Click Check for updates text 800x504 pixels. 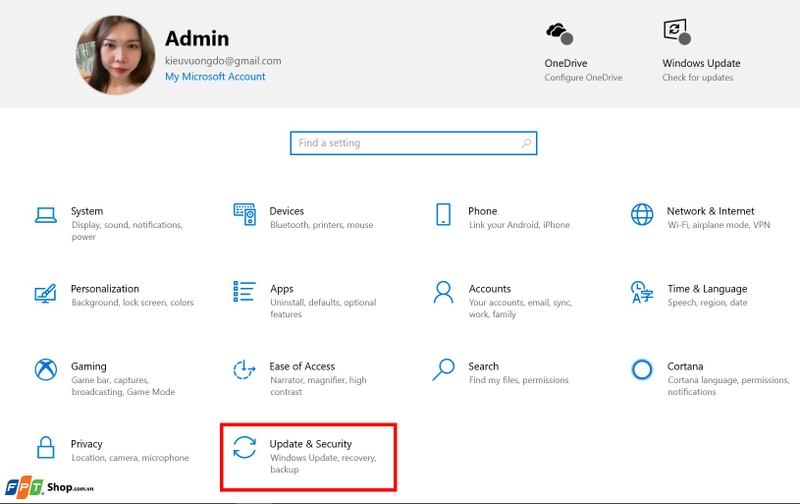(x=697, y=78)
